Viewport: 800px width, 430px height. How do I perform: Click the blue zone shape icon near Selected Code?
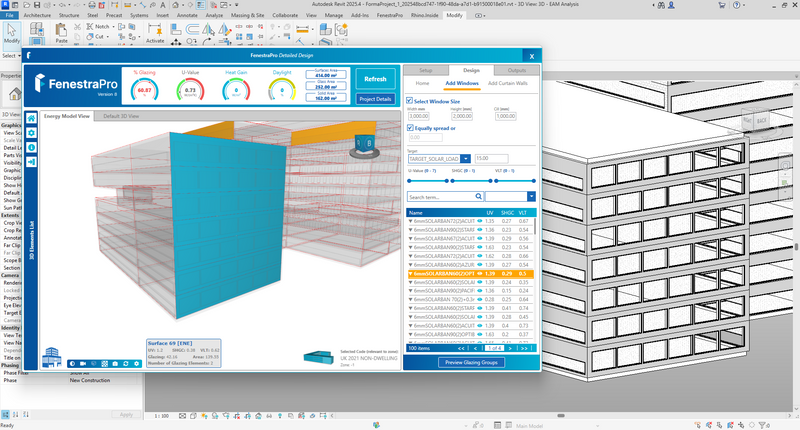click(x=318, y=357)
